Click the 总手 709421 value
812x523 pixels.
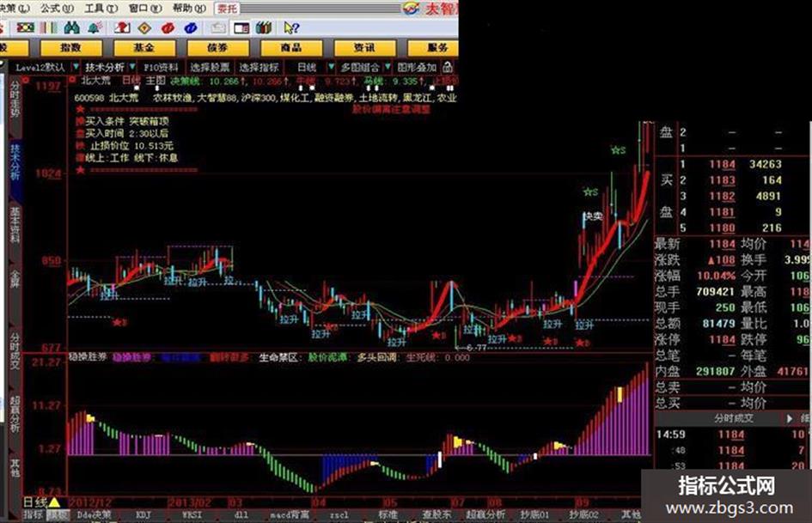coord(715,291)
